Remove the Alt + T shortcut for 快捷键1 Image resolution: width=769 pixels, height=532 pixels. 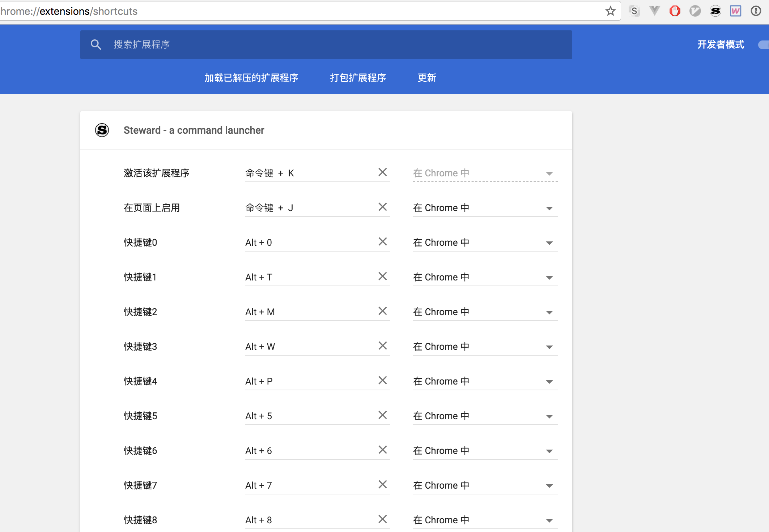tap(382, 276)
